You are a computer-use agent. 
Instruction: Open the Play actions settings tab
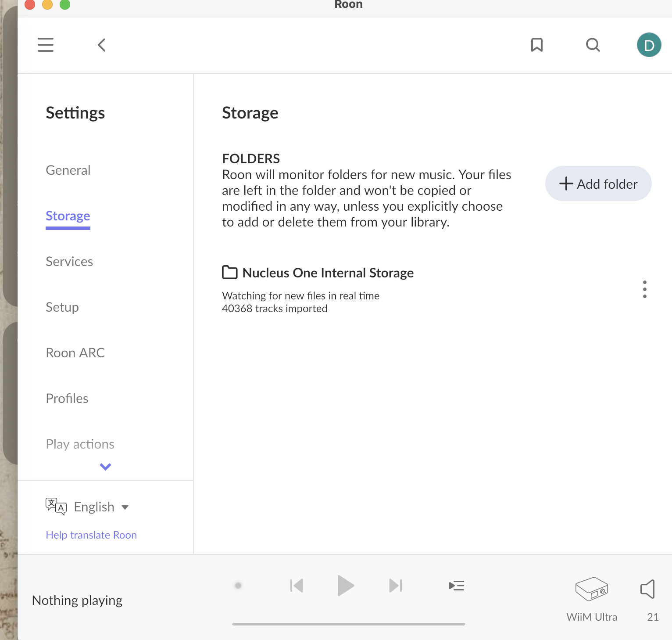[80, 444]
